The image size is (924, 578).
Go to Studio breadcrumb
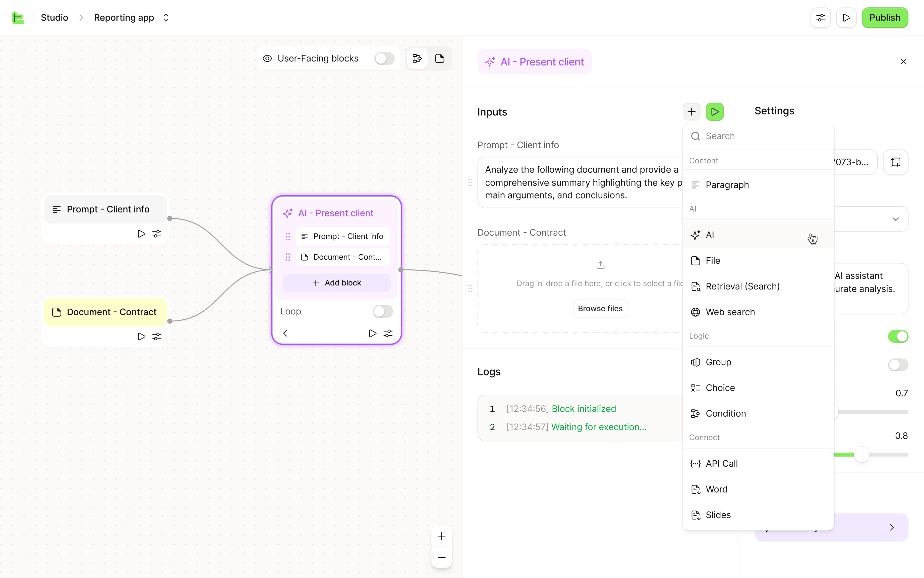click(54, 18)
